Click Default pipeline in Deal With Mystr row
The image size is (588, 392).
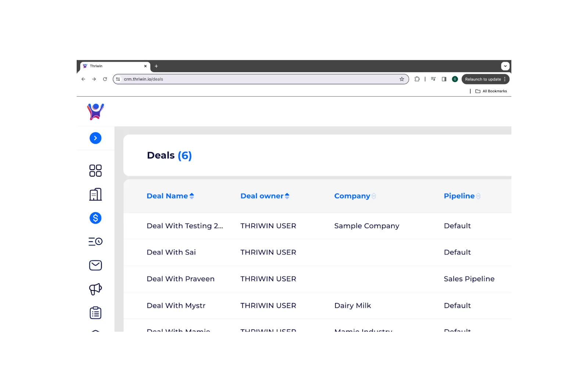pos(457,306)
